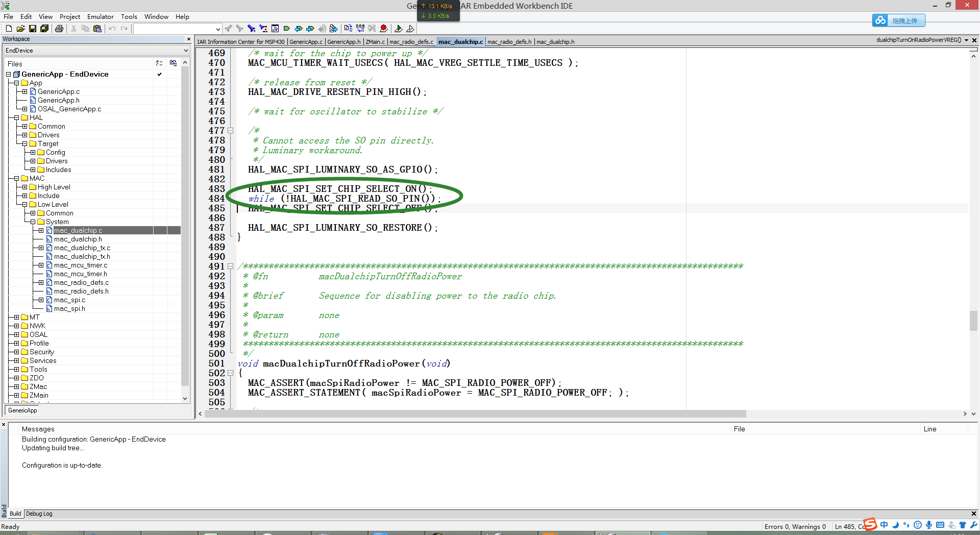Image resolution: width=980 pixels, height=535 pixels.
Task: Click the build status column icon in Files header
Action: (174, 63)
